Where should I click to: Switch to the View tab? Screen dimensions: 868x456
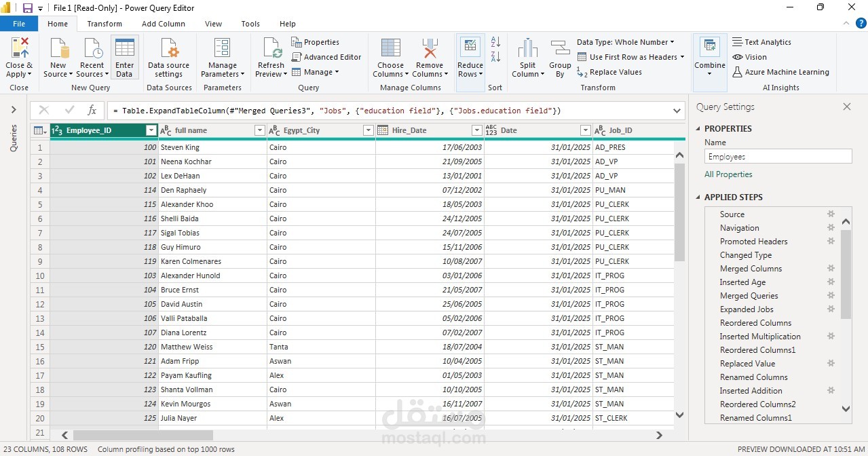pos(213,24)
